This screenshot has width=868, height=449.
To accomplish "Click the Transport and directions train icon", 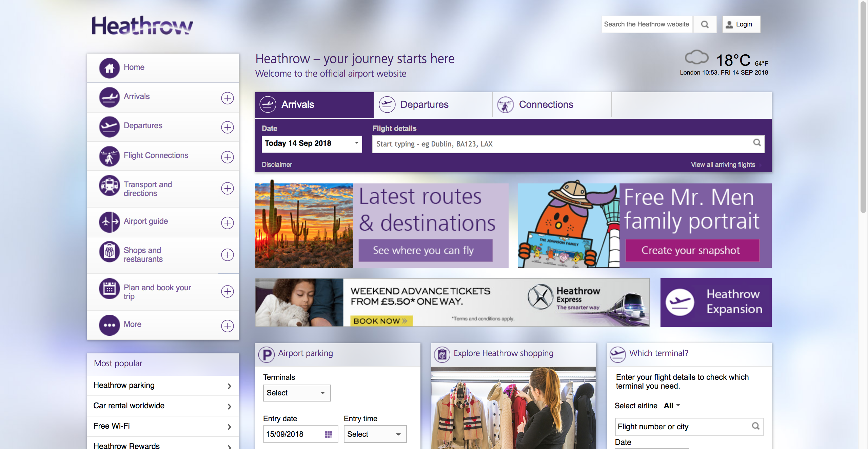I will (109, 186).
